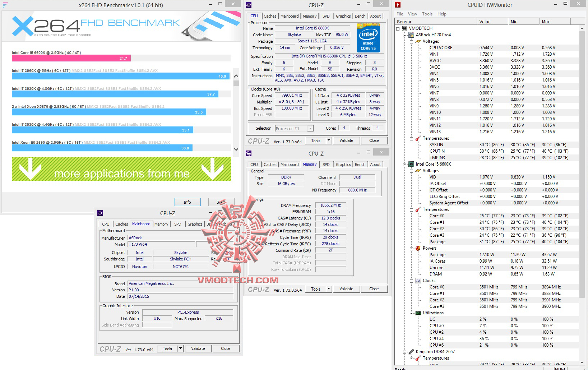The image size is (588, 370).
Task: Open About tab in CPU-Z Processor window
Action: (x=375, y=16)
